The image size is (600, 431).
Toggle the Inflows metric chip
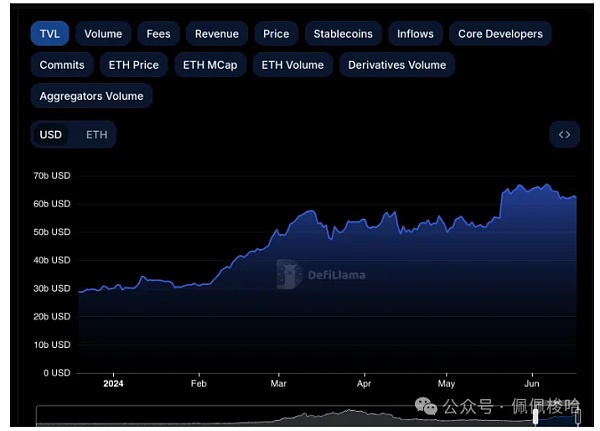tap(415, 34)
